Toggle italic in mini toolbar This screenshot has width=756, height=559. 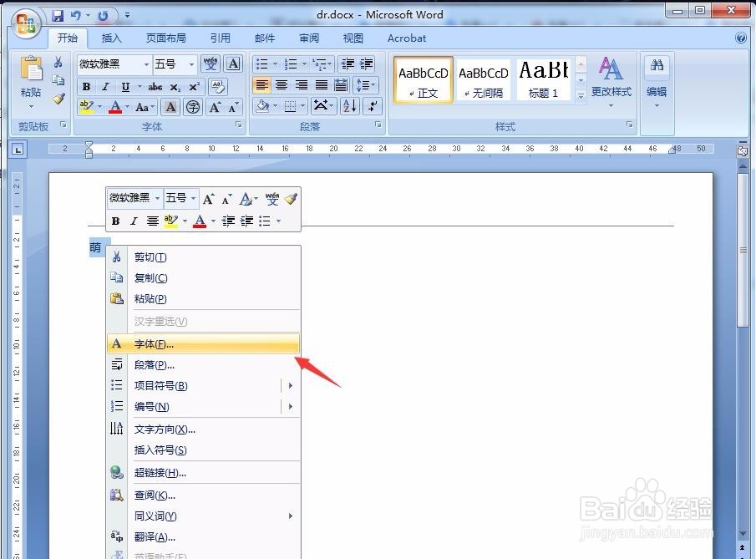click(134, 221)
